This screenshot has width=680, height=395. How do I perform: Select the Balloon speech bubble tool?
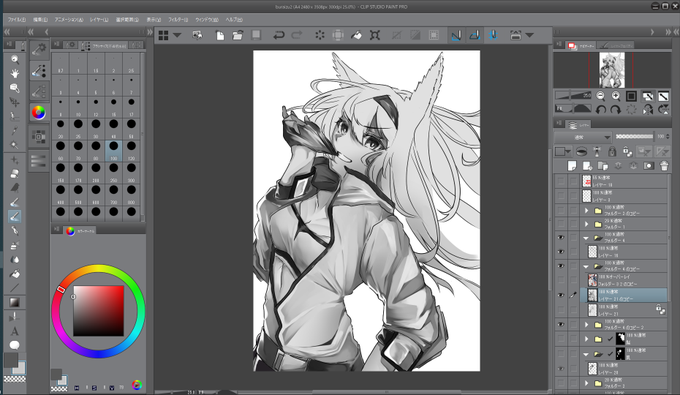point(15,345)
